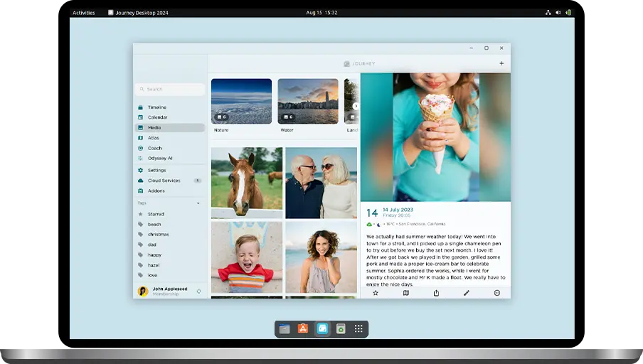Open the Water album thumbnail
Viewport: 643px width, 364px height.
(308, 101)
